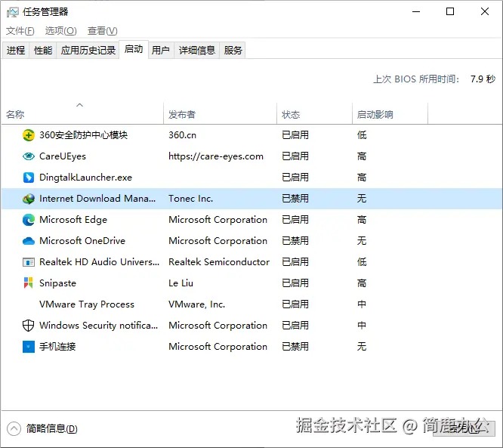Screen dimensions: 503x448
Task: Open the 选项(O) menu
Action: pos(60,31)
